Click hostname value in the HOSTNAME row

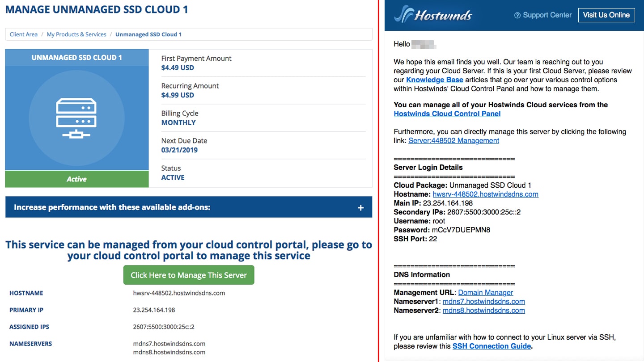[x=179, y=293]
